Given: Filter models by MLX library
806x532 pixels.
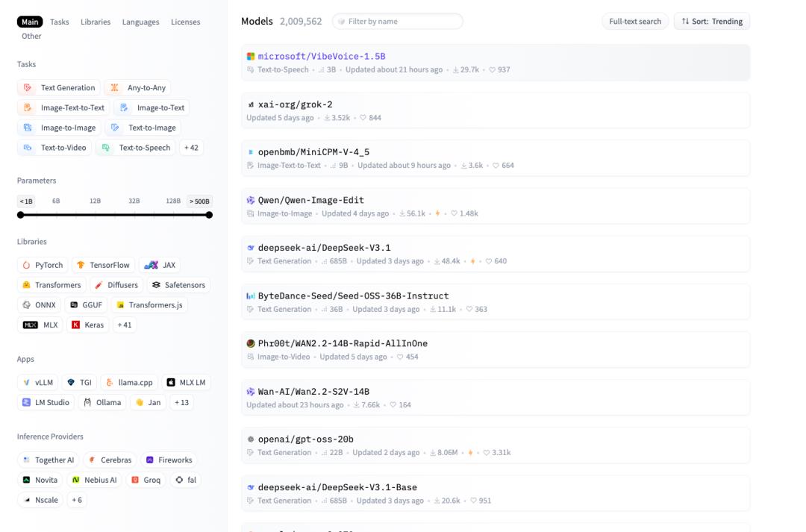Looking at the screenshot, I should (x=40, y=325).
